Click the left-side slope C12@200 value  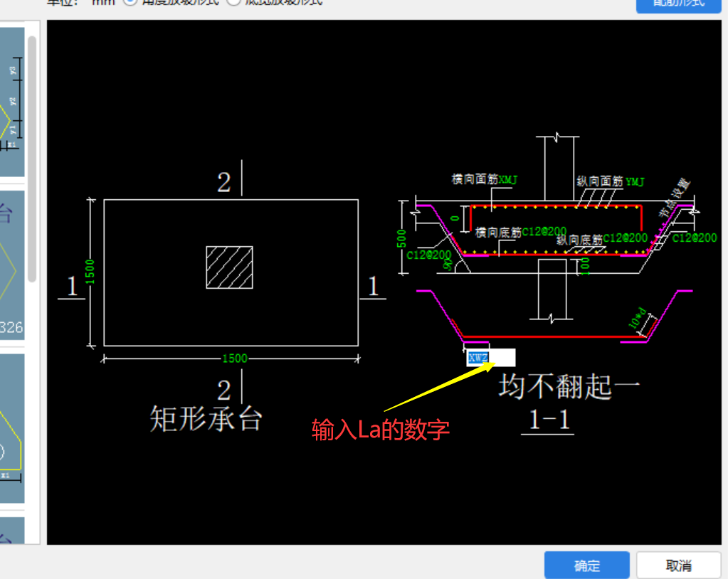click(428, 255)
